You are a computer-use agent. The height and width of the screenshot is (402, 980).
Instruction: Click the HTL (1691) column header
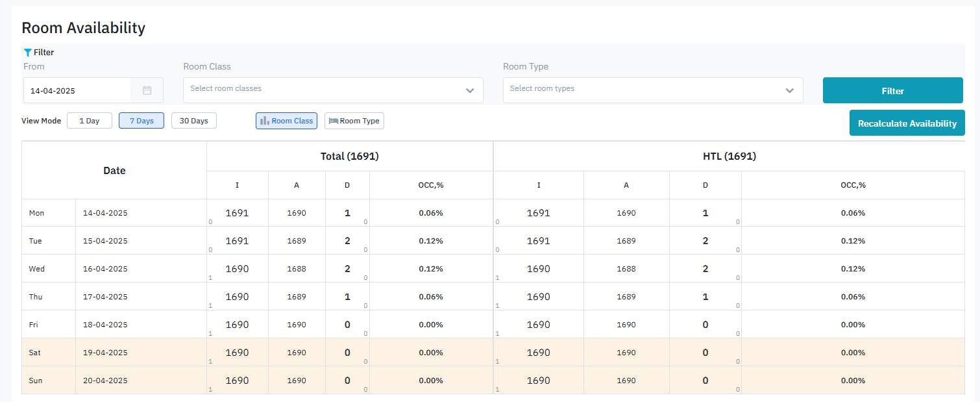tap(729, 157)
